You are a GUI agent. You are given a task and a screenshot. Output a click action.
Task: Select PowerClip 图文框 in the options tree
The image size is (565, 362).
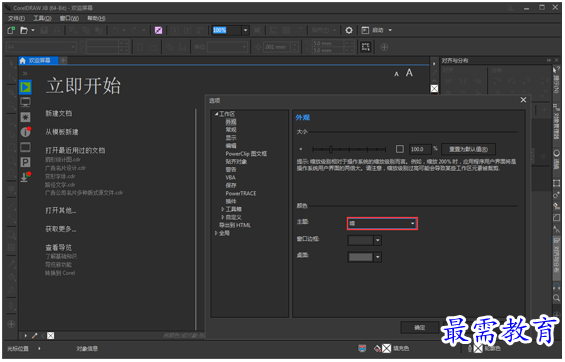246,154
